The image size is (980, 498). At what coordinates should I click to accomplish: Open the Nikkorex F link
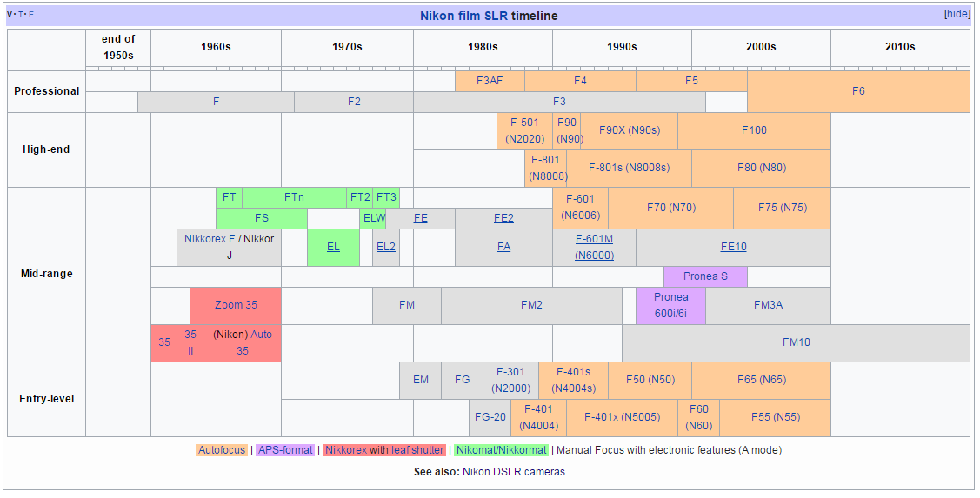pos(210,239)
